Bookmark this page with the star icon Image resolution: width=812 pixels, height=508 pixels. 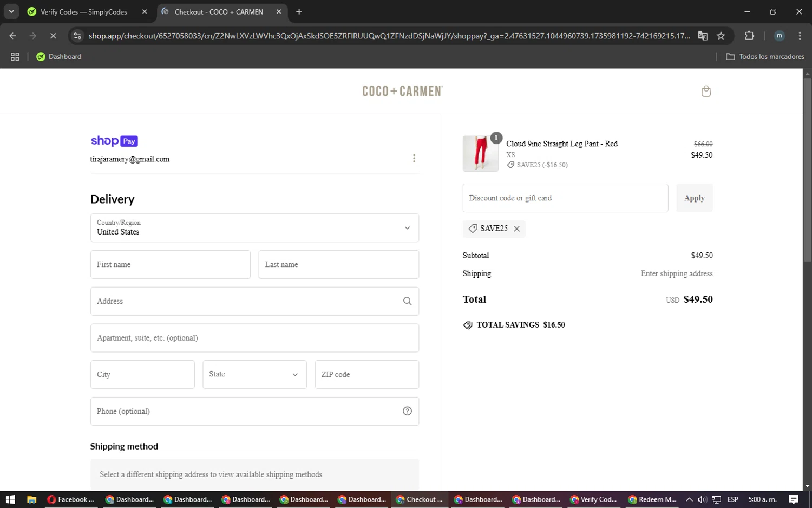(721, 36)
